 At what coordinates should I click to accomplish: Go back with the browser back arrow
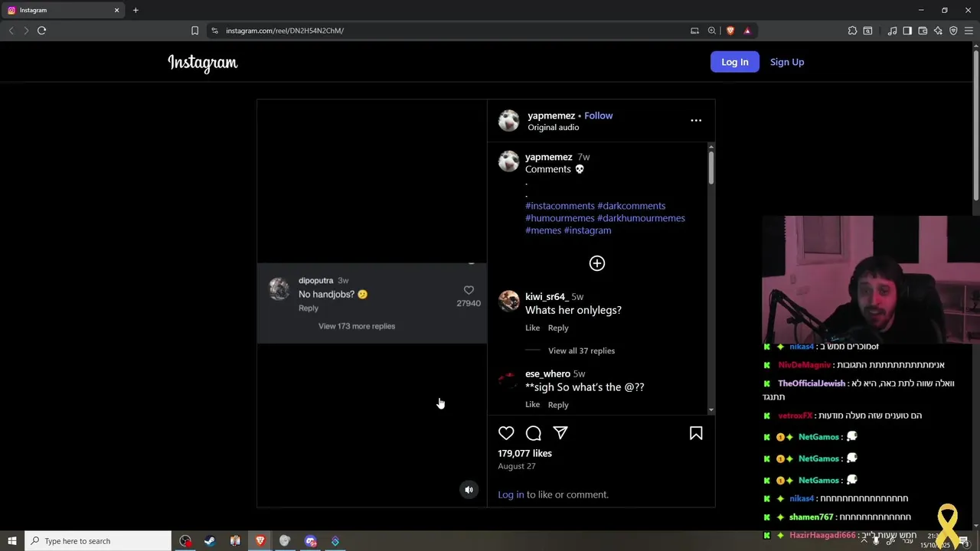pyautogui.click(x=11, y=31)
